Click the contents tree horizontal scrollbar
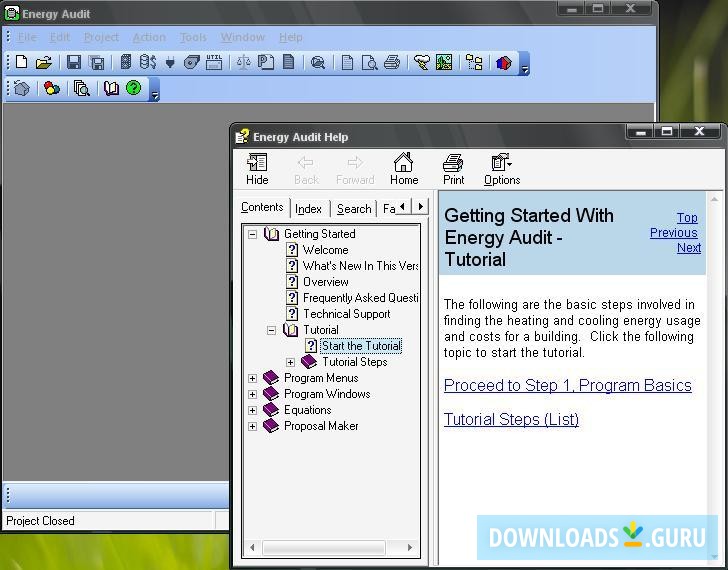 click(x=324, y=548)
